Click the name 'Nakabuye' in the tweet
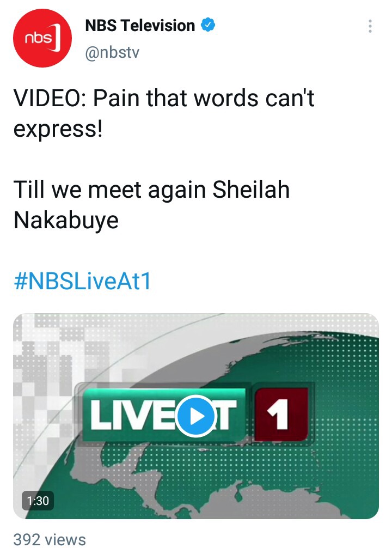This screenshot has width=392, height=548. (x=66, y=221)
